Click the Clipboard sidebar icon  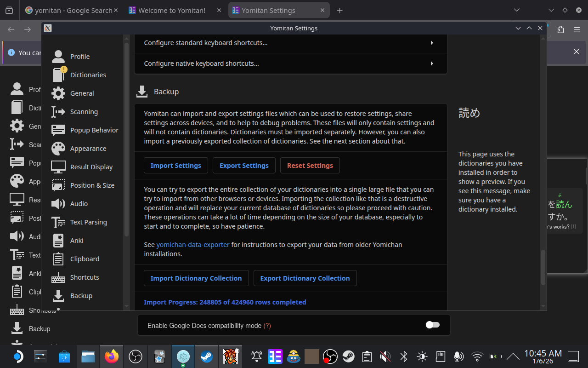(x=58, y=259)
